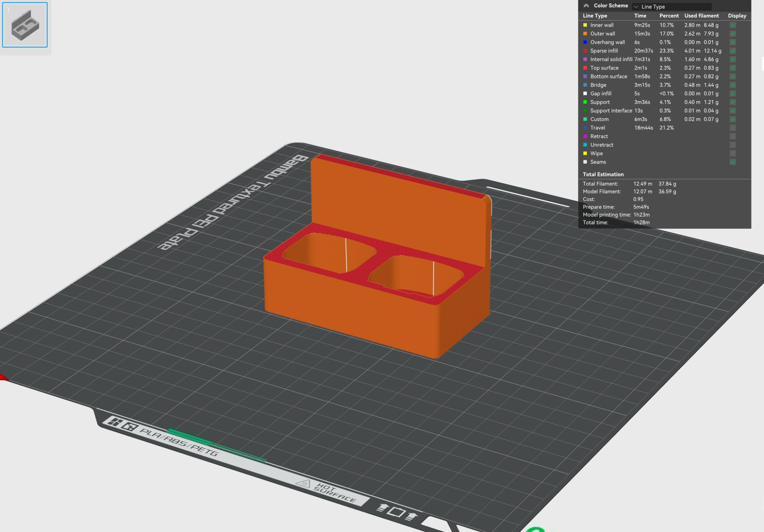Click the white Seams color swatch

[585, 162]
